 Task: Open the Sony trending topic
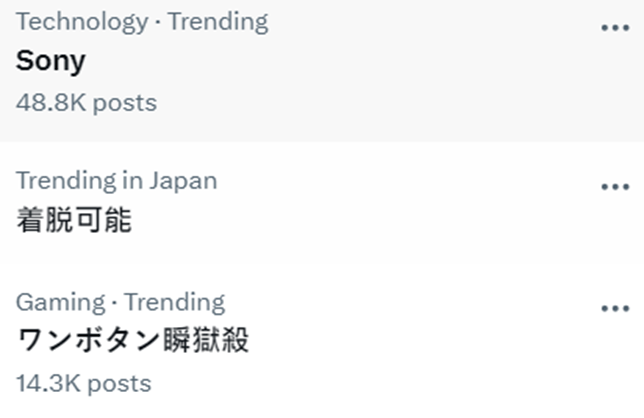[x=51, y=60]
